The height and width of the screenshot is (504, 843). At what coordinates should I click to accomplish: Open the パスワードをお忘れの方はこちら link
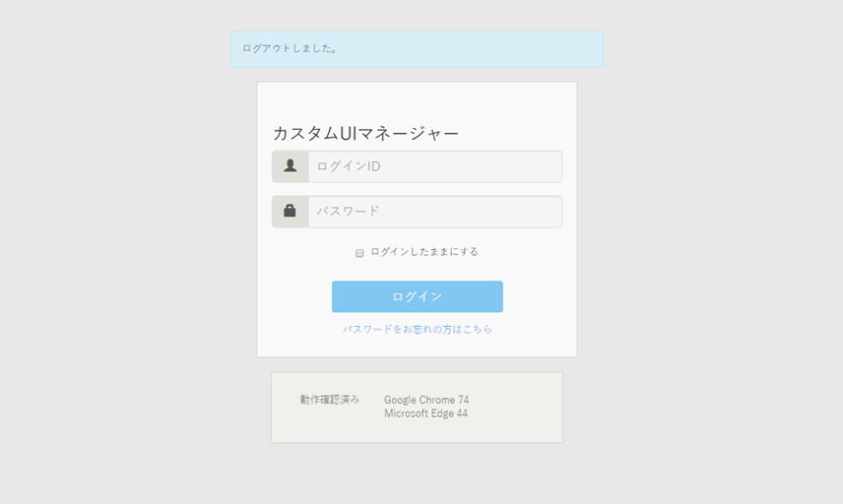(x=417, y=329)
